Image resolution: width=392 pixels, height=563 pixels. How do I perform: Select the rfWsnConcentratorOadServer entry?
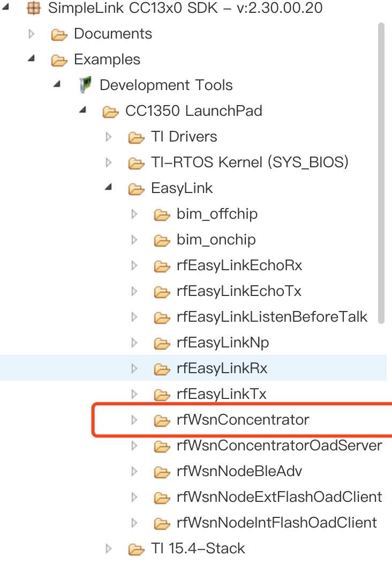[x=279, y=446]
